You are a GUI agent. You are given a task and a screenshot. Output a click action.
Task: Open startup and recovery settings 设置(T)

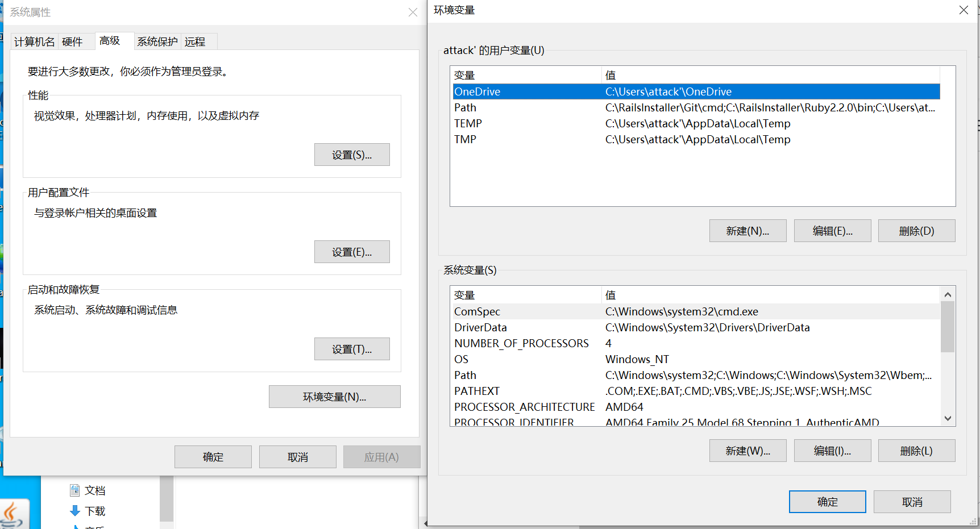(x=351, y=348)
